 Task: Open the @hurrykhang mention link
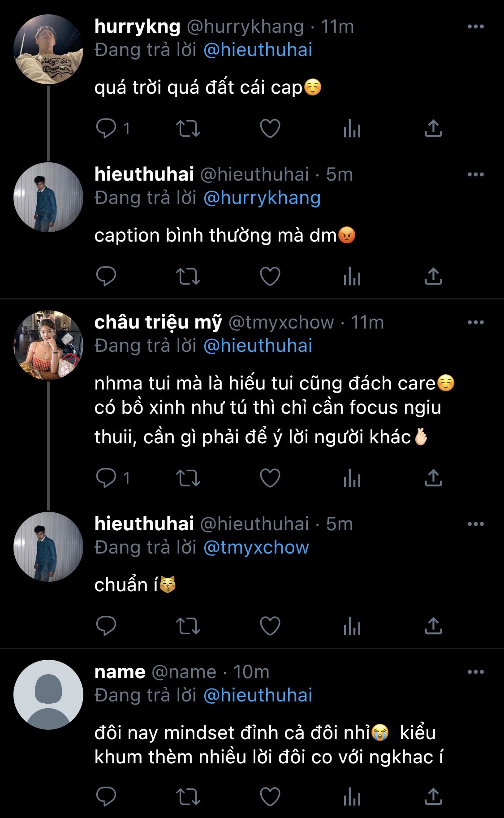[x=262, y=198]
